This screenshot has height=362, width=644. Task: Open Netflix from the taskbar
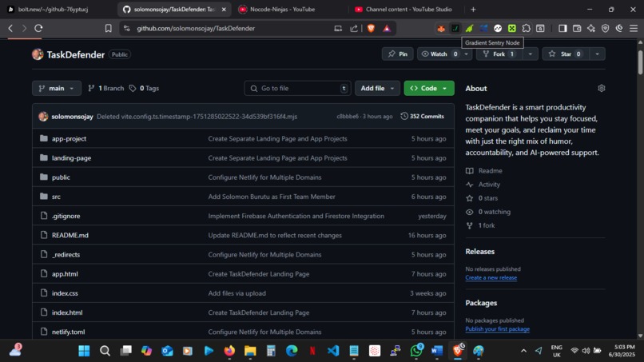coord(312,351)
